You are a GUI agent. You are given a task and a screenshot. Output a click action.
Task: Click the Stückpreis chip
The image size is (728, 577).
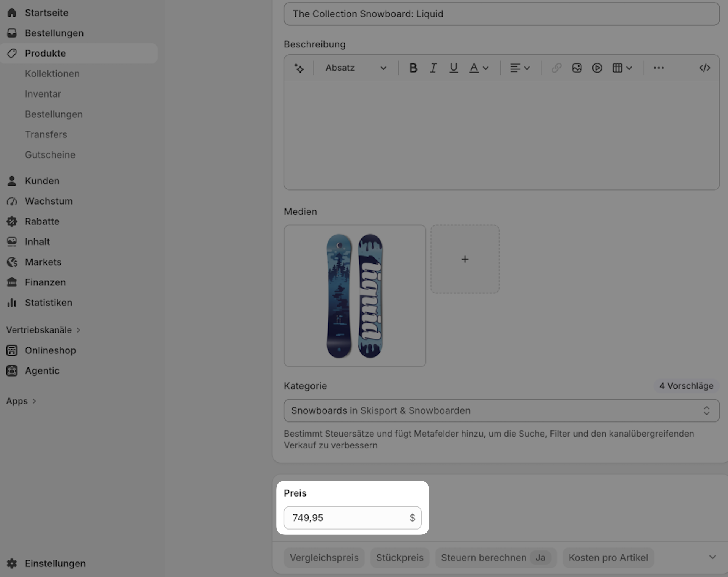coord(400,558)
